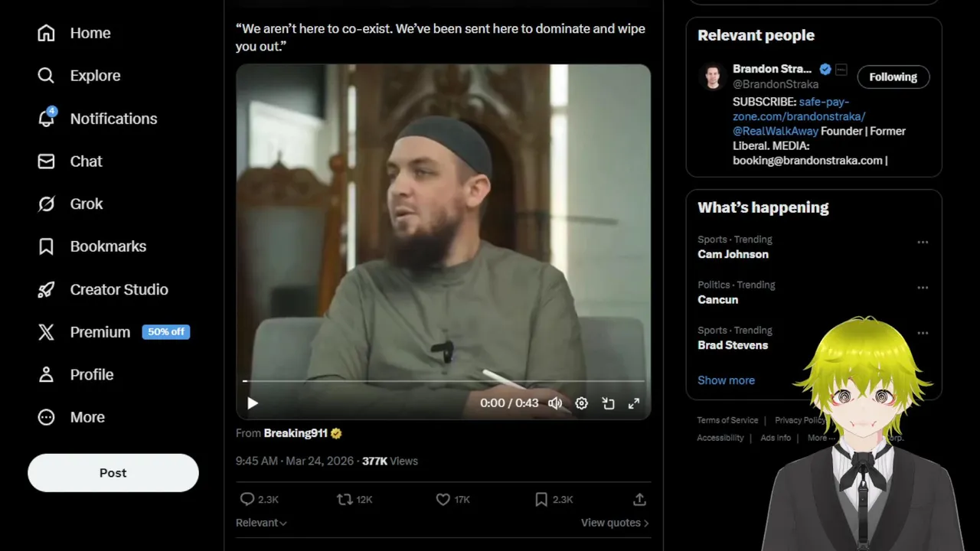
Task: Mute the video volume
Action: (x=555, y=403)
